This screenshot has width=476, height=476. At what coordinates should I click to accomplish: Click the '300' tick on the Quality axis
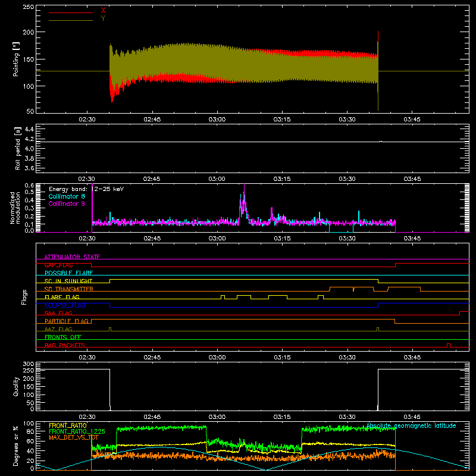point(29,364)
